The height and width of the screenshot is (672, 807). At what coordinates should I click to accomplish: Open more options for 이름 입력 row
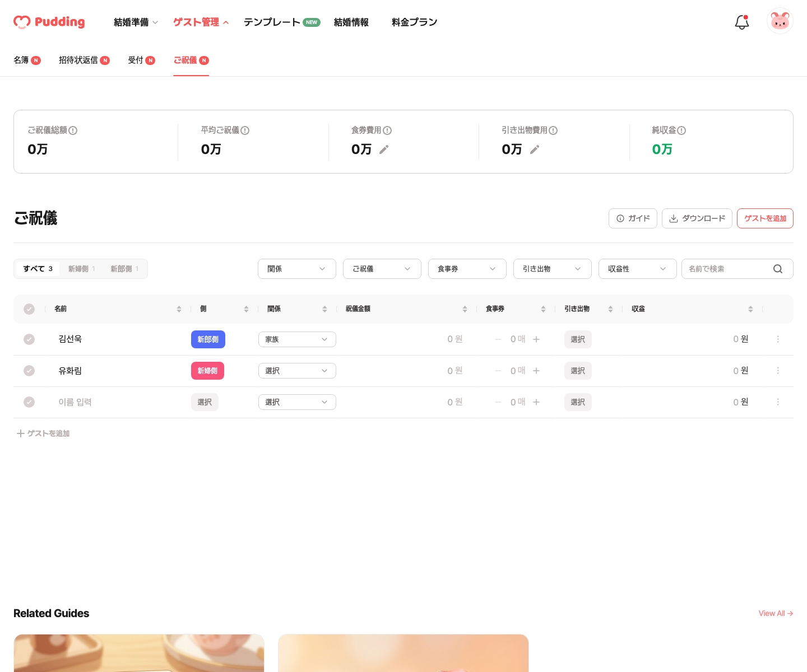pyautogui.click(x=778, y=402)
